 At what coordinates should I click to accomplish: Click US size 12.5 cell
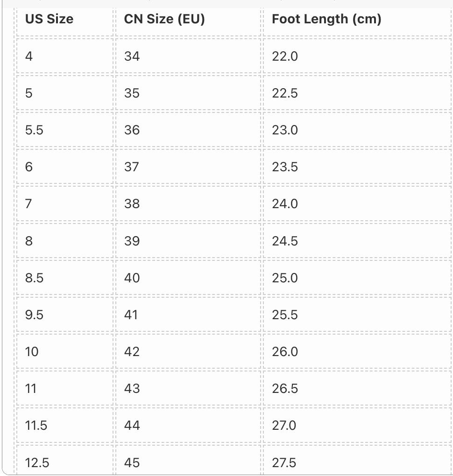[64, 460]
